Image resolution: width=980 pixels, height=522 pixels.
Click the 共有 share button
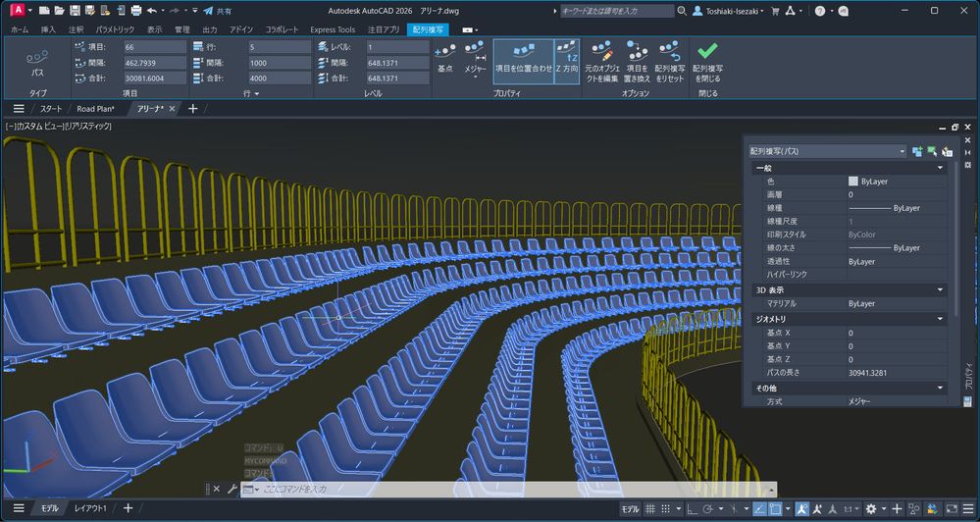(218, 11)
